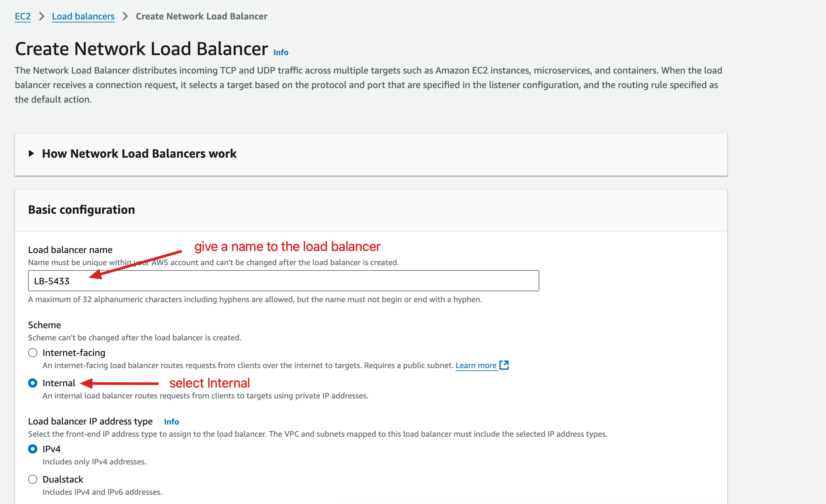The height and width of the screenshot is (504, 826).
Task: Go to EC2 in the breadcrumb
Action: 22,16
